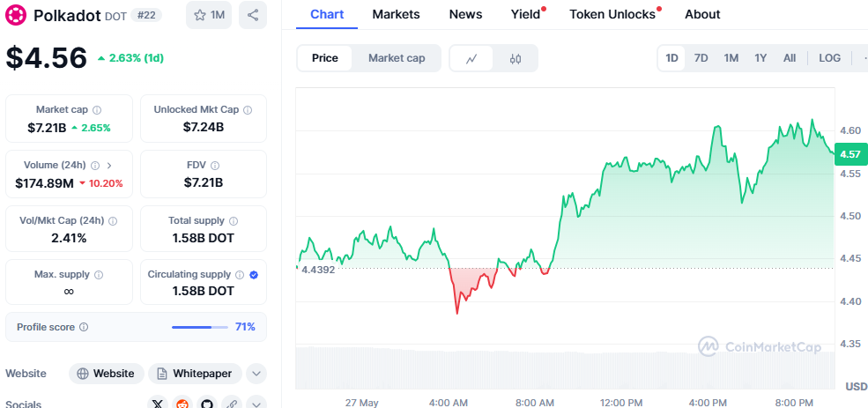Open Max. supply info icon
Screen dimensions: 868x408
click(99, 275)
